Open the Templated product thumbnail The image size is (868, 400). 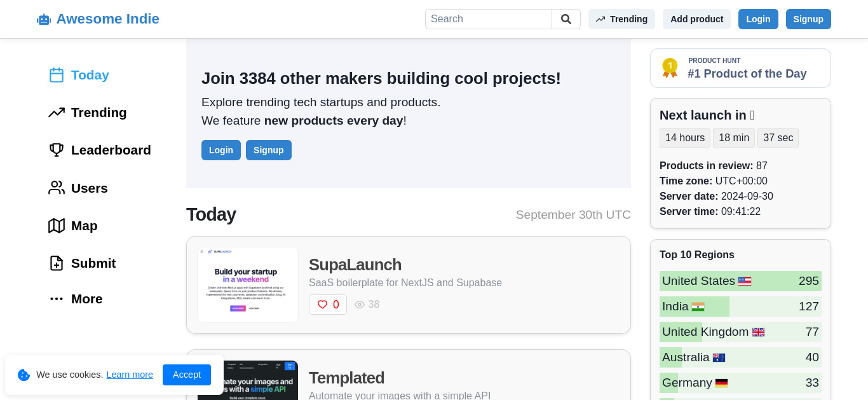[x=248, y=380]
